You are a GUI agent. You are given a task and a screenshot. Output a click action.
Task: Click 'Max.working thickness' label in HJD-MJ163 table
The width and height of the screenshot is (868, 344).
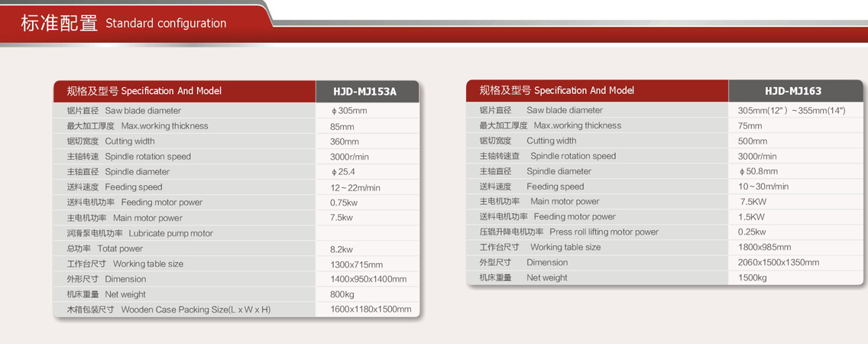(x=578, y=125)
